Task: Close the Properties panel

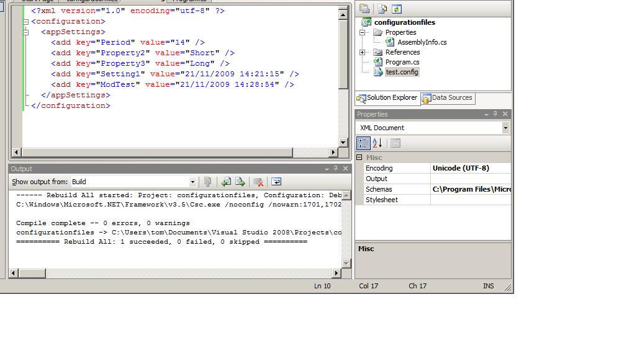Action: pos(505,113)
